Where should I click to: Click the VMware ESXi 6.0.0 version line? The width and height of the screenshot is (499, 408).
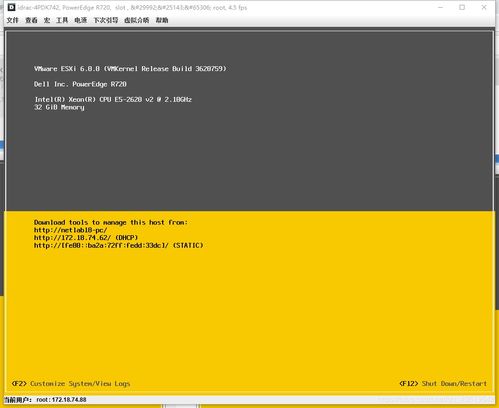(x=130, y=69)
